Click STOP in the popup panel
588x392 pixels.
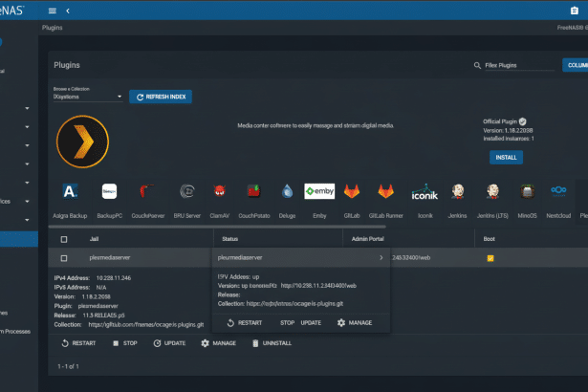pyautogui.click(x=287, y=323)
